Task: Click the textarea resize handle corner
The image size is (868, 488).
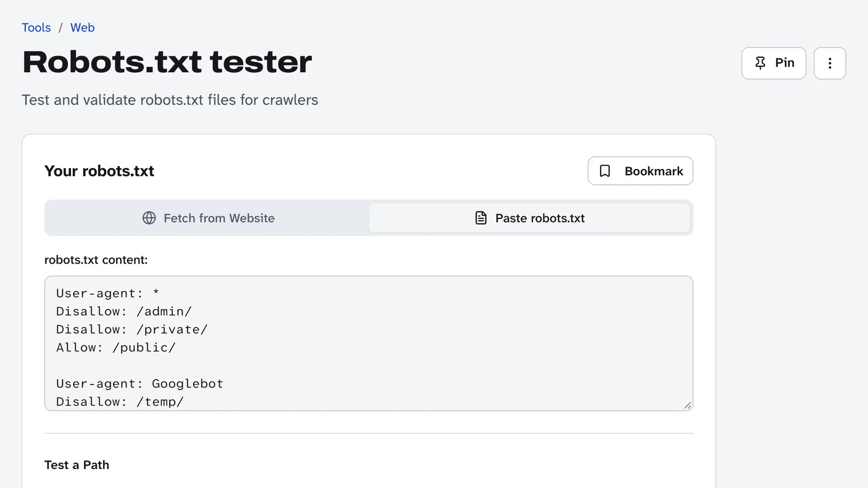Action: tap(687, 405)
